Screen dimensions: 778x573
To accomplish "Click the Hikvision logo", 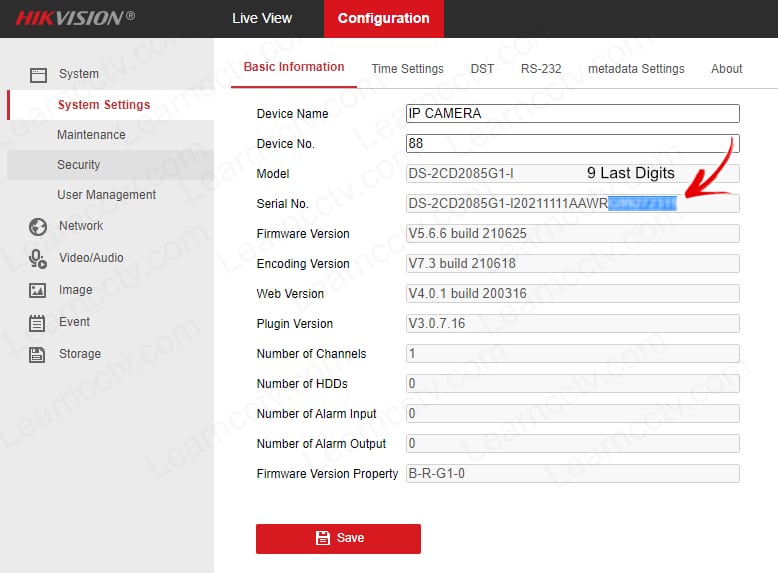I will 75,18.
